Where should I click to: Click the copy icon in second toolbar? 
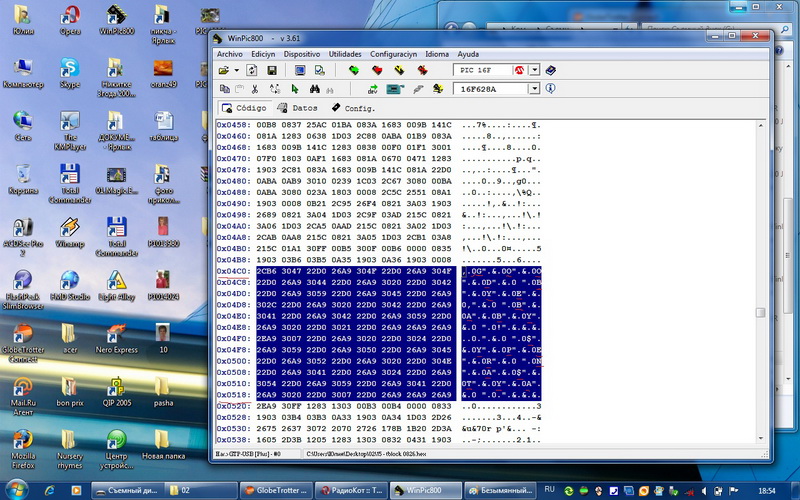click(224, 89)
